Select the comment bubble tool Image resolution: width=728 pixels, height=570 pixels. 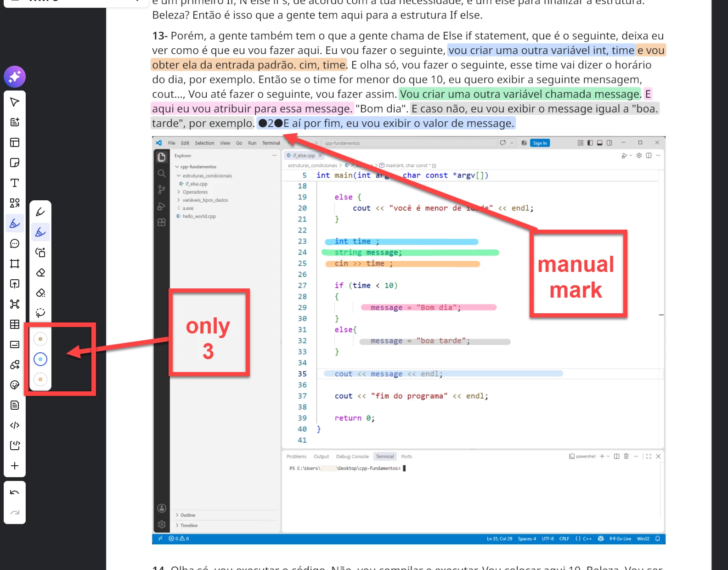click(15, 243)
